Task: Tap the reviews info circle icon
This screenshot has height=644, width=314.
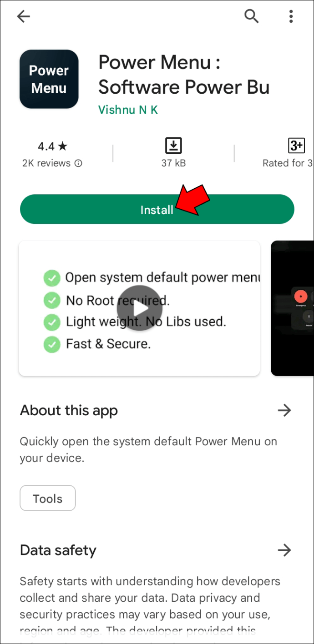Action: pos(78,163)
